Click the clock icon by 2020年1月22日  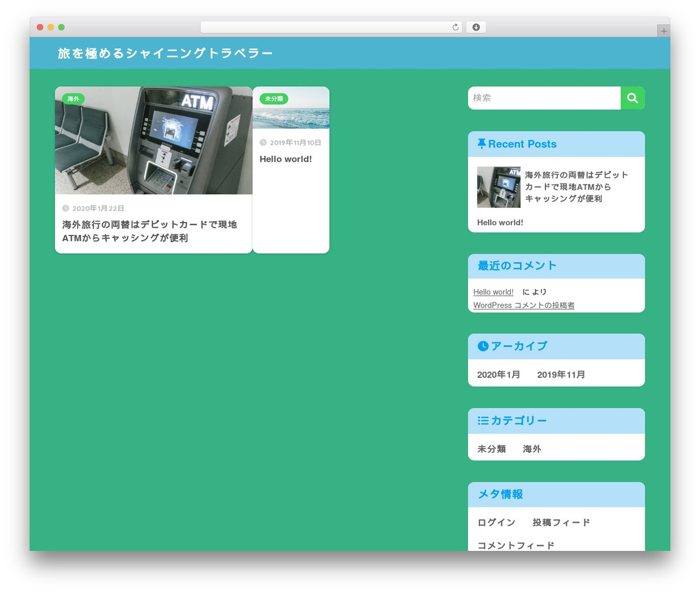pos(66,208)
